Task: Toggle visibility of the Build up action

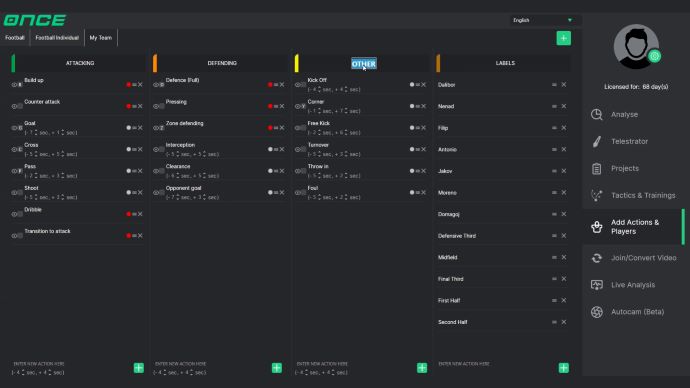Action: point(14,84)
